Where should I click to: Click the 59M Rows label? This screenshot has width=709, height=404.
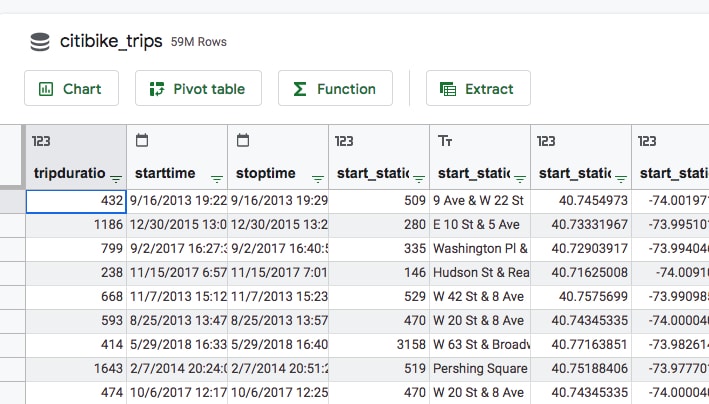(x=199, y=42)
